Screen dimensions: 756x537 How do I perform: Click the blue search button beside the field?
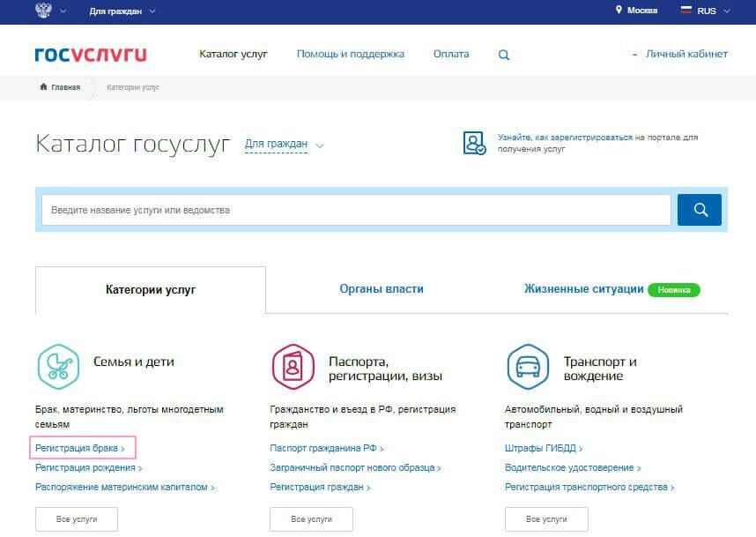699,210
